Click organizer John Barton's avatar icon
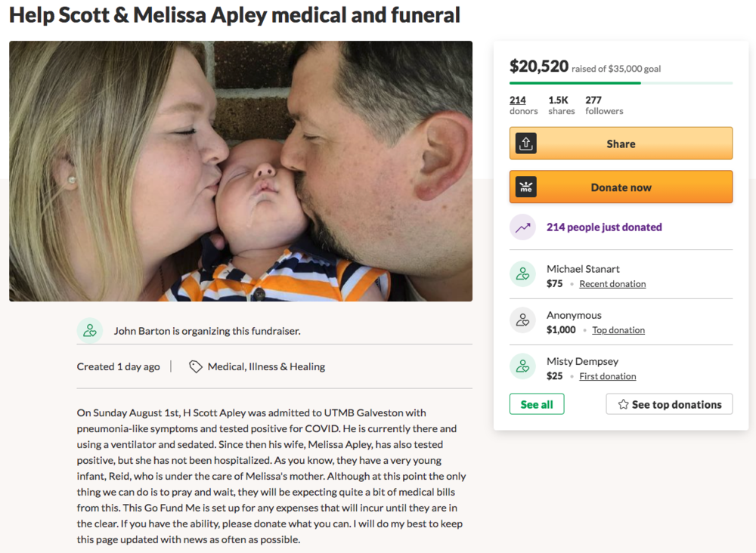Screen dimensions: 756x553 click(x=90, y=330)
